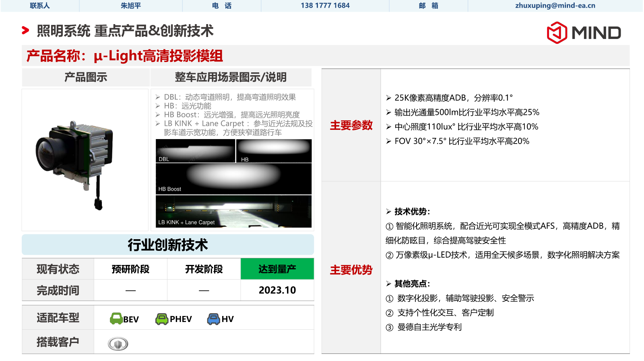Click the 产品图示 column header
Viewport: 644px width, 361px height.
click(86, 77)
